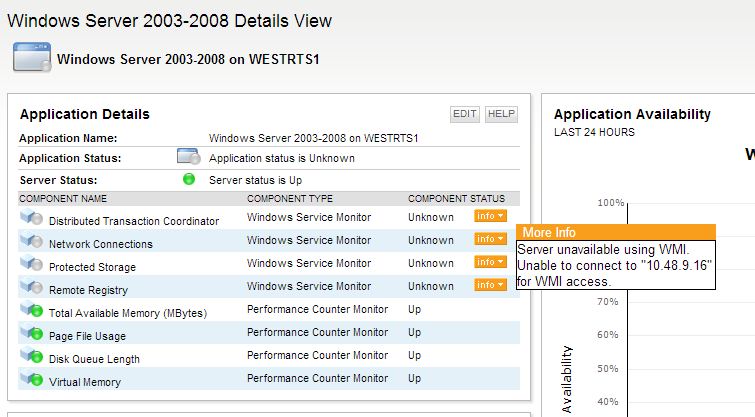Open the Page File Usage component
Image resolution: width=755 pixels, height=417 pixels.
(x=87, y=336)
